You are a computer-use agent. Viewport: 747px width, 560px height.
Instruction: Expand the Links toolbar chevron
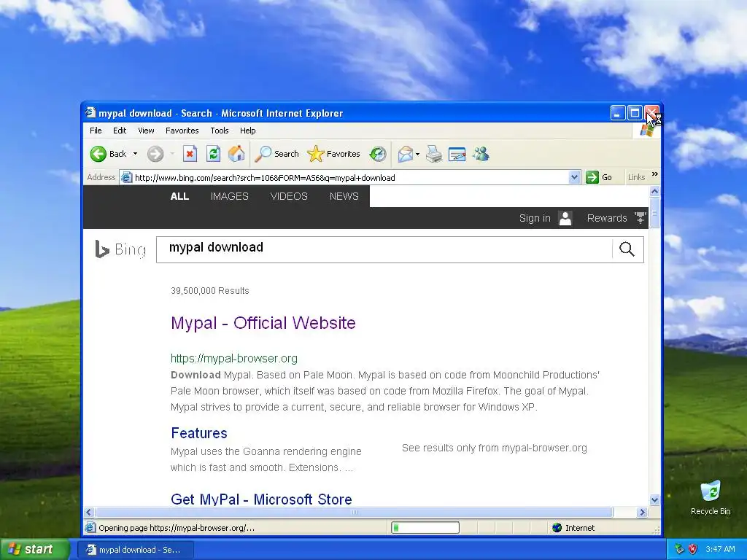655,174
